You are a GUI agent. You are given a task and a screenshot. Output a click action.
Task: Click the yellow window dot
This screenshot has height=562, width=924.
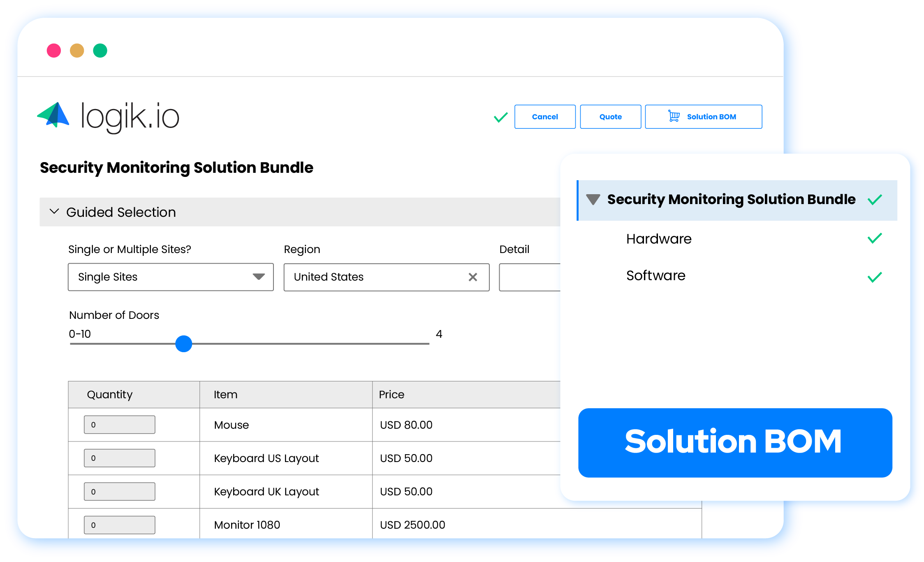click(x=77, y=50)
